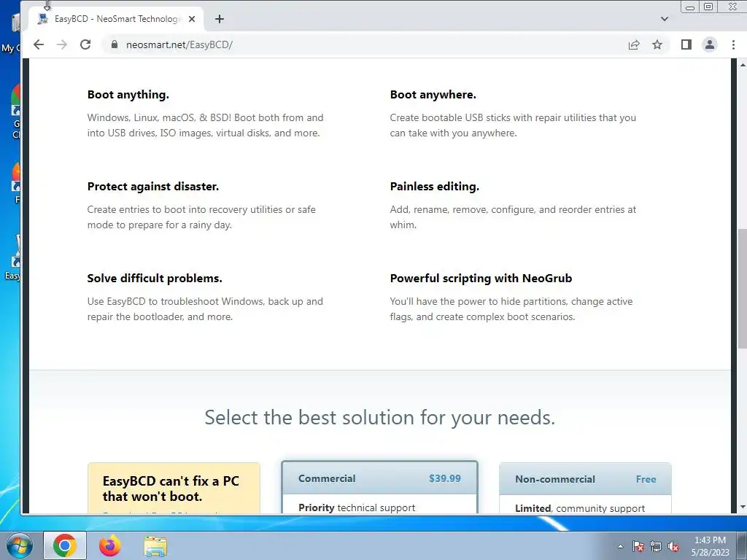The image size is (747, 560).
Task: Click Priority technical support text
Action: [357, 507]
